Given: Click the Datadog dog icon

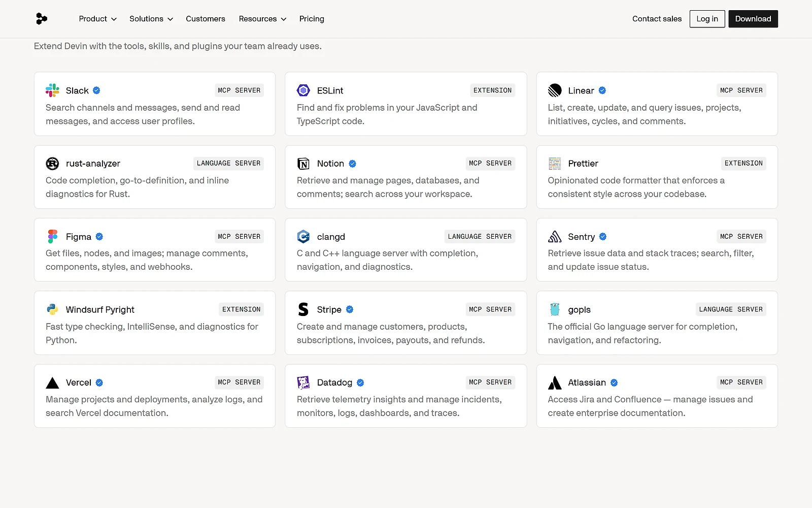Looking at the screenshot, I should pos(303,383).
